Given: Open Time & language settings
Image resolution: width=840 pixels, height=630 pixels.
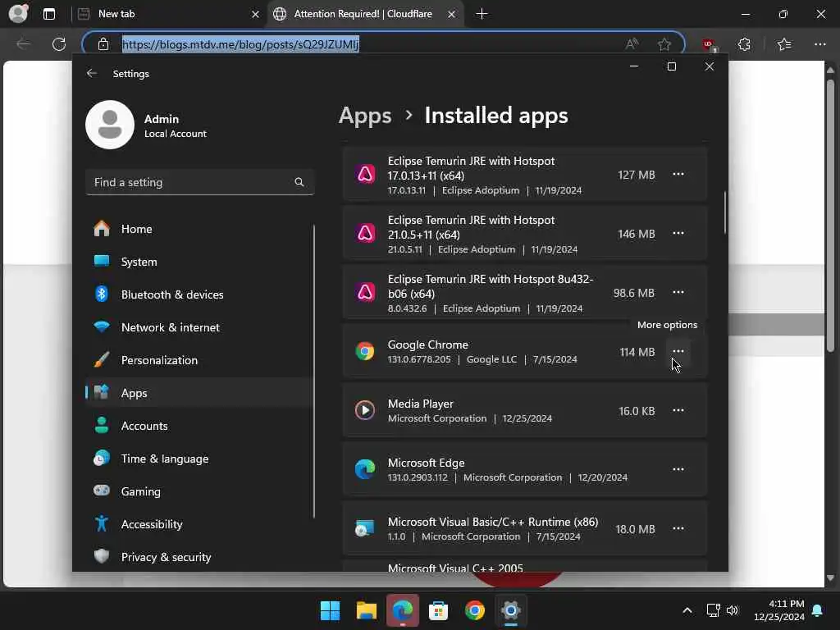Looking at the screenshot, I should (x=199, y=459).
